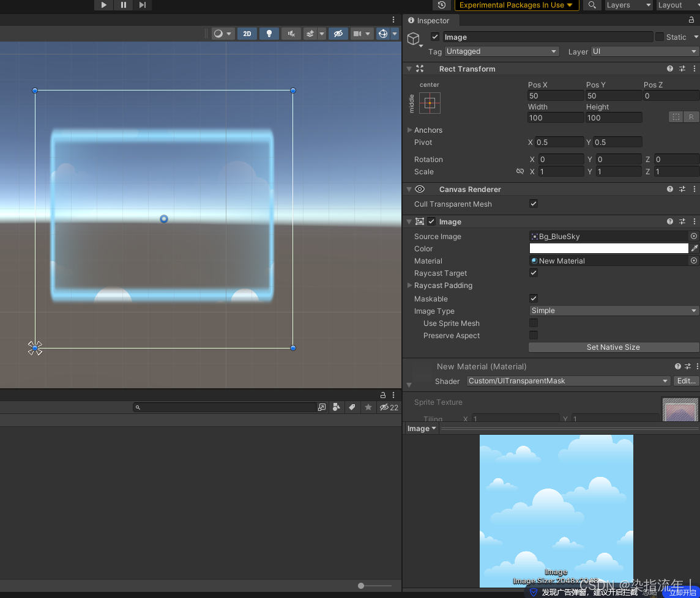This screenshot has width=700, height=598.
Task: Click the white Color swatch
Action: [x=608, y=248]
